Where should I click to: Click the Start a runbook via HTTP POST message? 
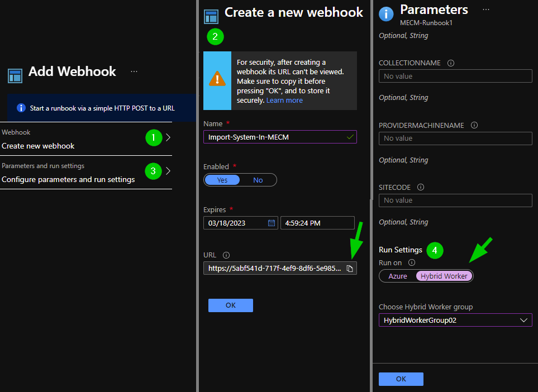click(x=102, y=108)
